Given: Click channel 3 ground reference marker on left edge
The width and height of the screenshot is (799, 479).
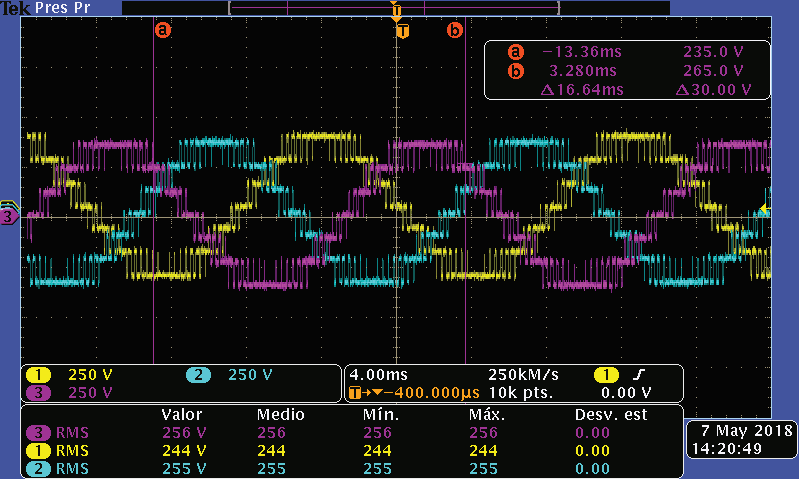Looking at the screenshot, I should coord(8,215).
